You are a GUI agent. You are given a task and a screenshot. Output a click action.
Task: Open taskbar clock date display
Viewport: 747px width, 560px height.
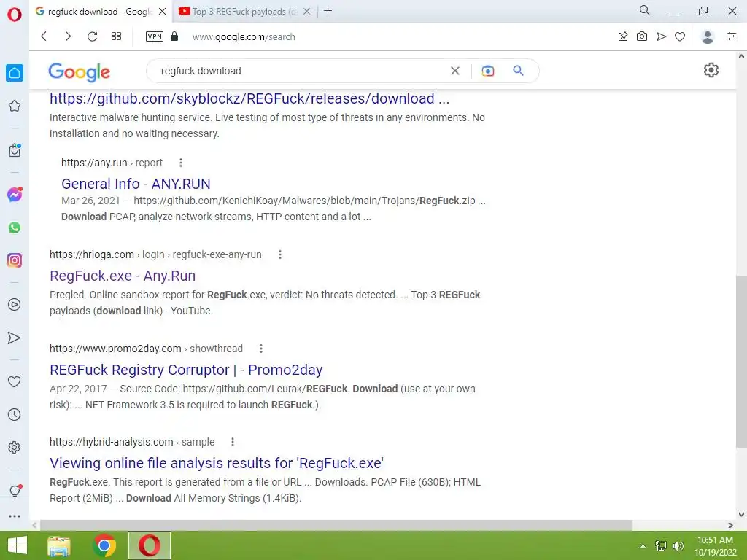coord(715,546)
